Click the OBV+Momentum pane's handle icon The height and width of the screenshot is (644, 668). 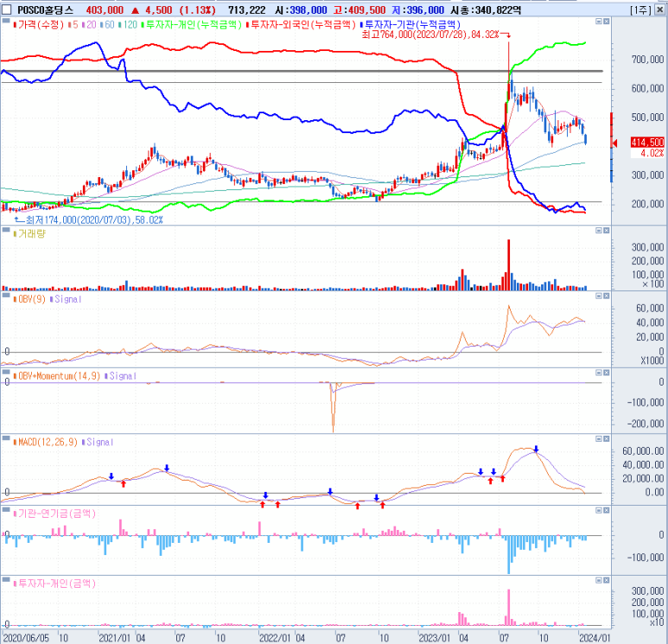point(6,373)
